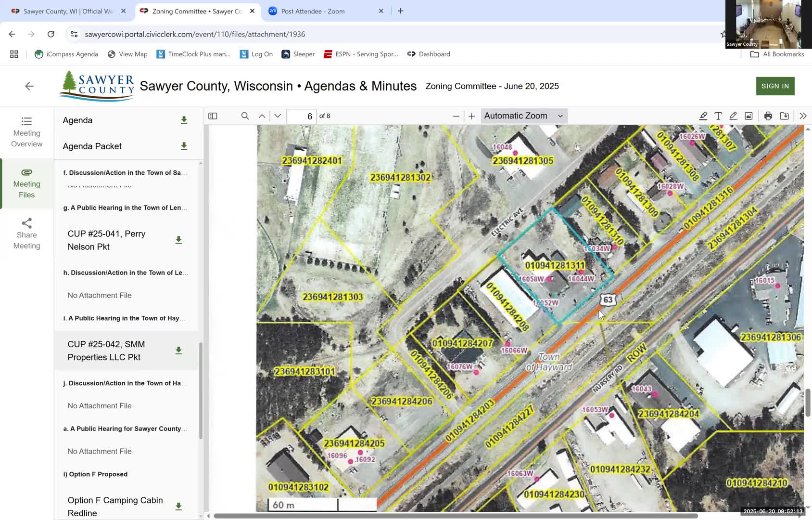Open CUP #25-041, Perry Nelson Pkt file
This screenshot has height=520, width=812.
click(107, 240)
